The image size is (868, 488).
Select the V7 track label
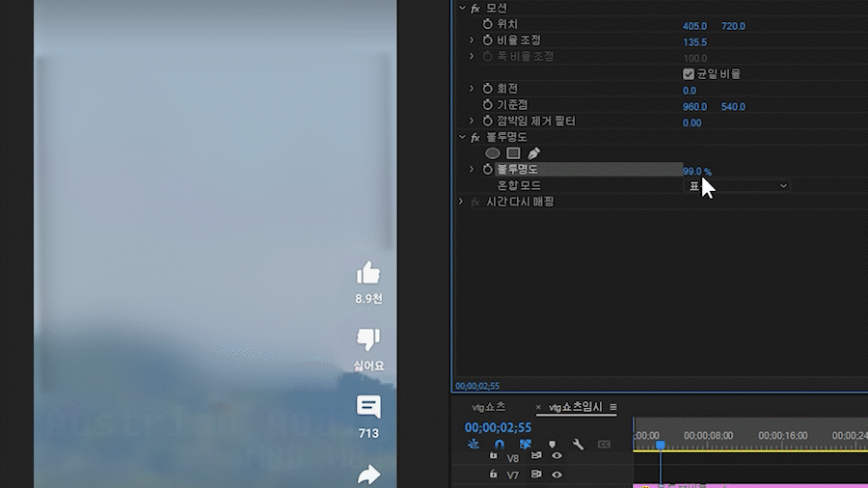click(x=513, y=475)
